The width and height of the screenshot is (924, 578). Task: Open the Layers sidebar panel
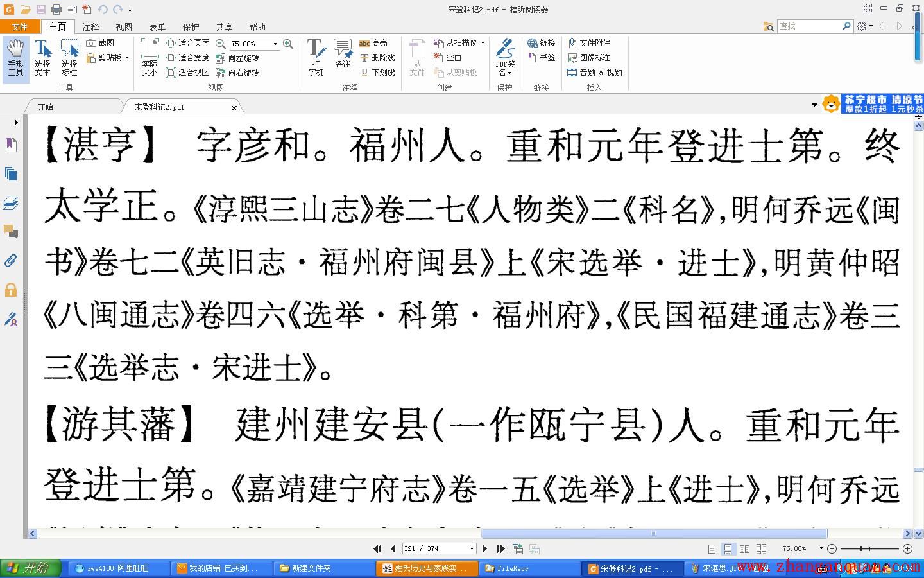pos(11,203)
